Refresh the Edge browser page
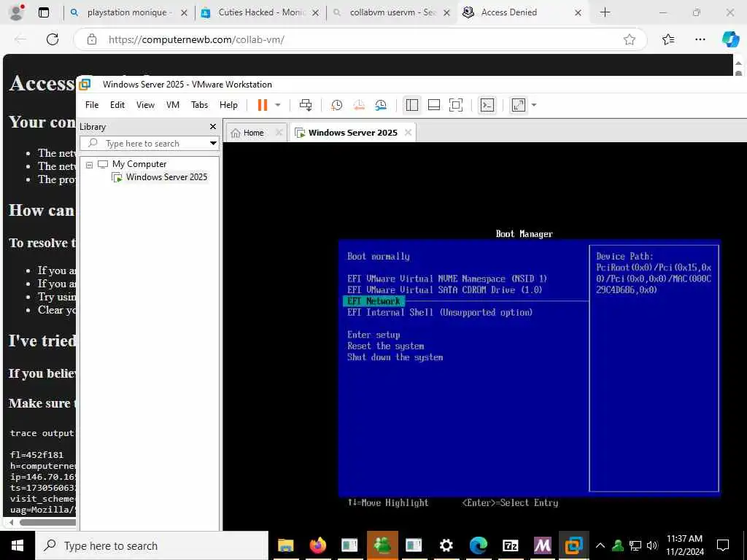Screen dimensions: 747x560 pos(53,39)
